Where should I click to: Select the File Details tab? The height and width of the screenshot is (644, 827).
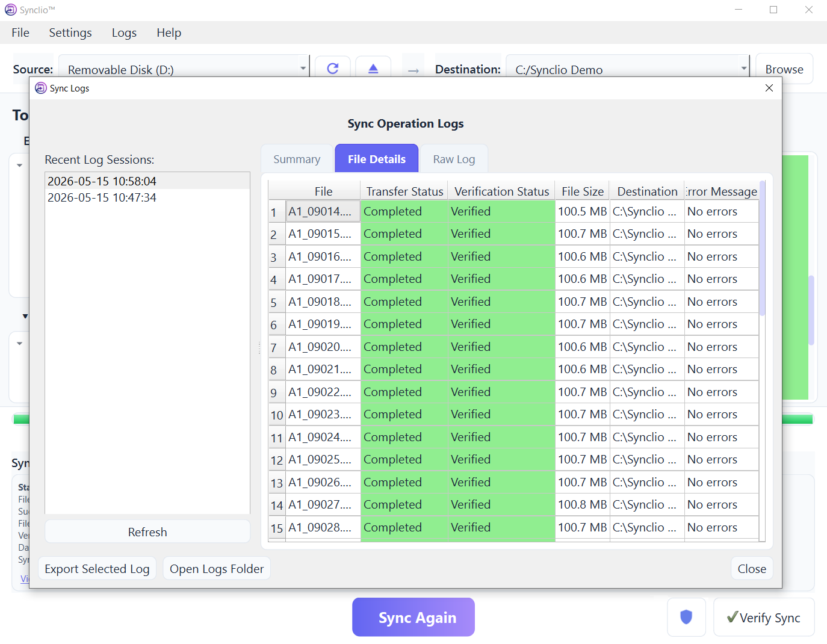click(x=377, y=159)
